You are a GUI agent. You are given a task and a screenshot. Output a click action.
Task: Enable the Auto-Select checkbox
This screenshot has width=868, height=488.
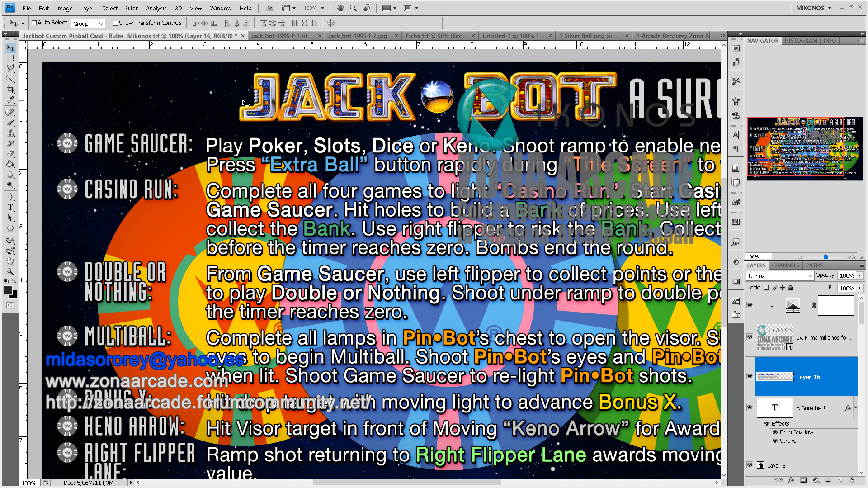click(x=35, y=23)
